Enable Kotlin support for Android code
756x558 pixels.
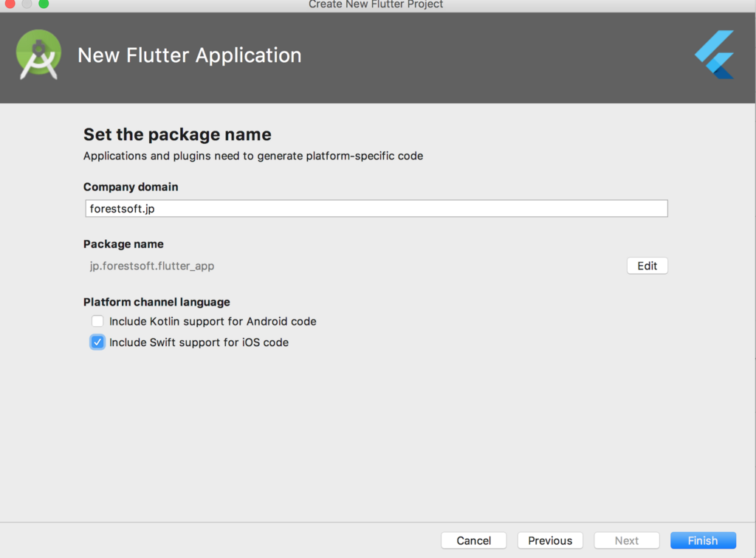point(97,321)
